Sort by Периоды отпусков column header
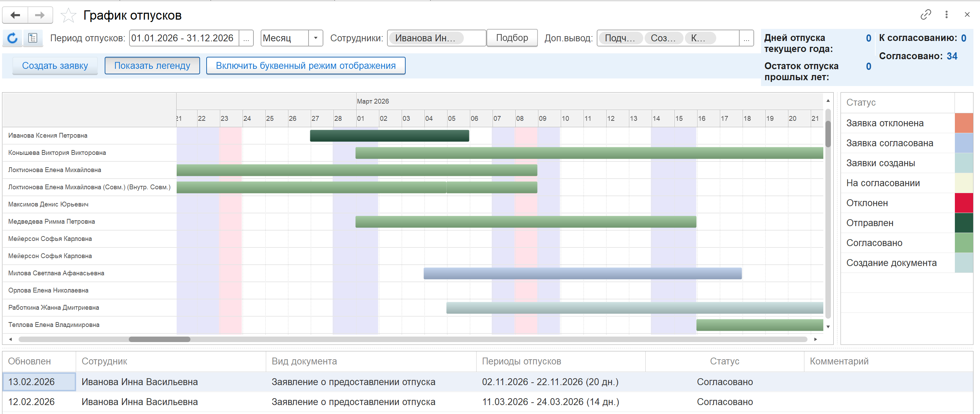 click(x=521, y=361)
